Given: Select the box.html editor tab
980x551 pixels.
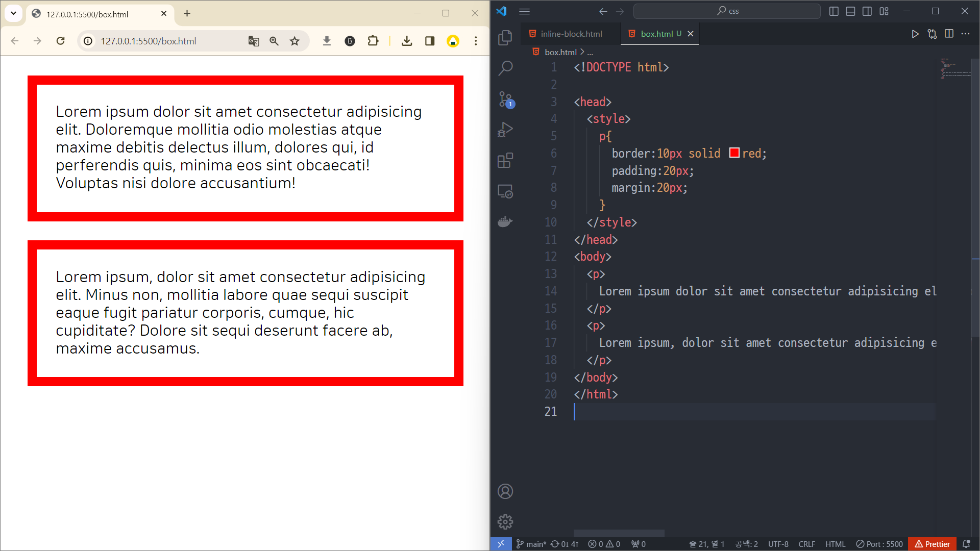Looking at the screenshot, I should pos(656,34).
